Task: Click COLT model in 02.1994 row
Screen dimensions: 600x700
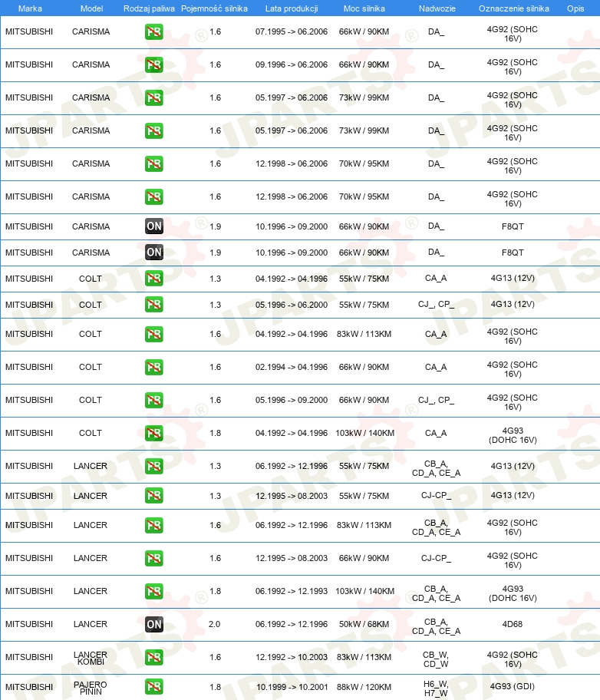Action: point(91,367)
